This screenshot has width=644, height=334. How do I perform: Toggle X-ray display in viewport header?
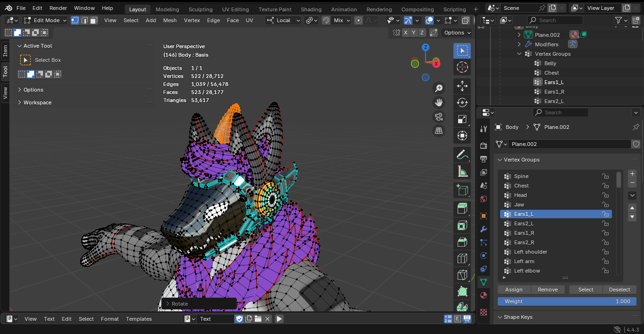[x=465, y=20]
